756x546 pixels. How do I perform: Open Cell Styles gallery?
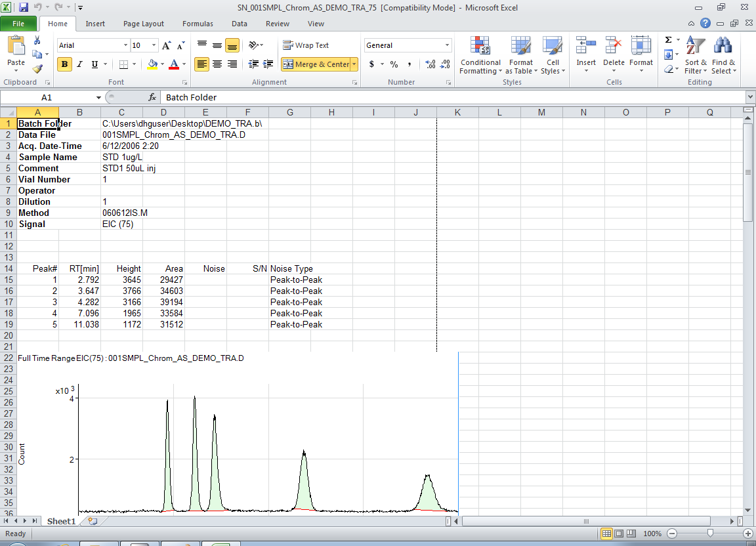(x=553, y=56)
